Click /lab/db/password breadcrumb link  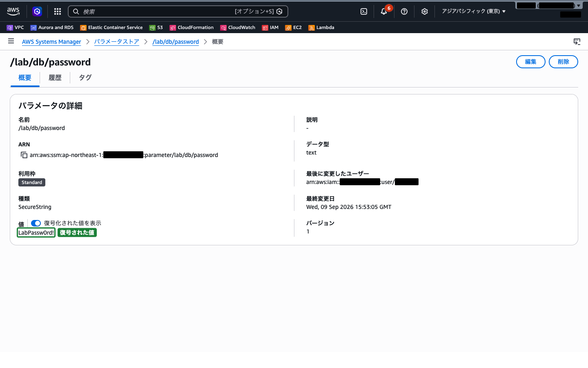176,42
